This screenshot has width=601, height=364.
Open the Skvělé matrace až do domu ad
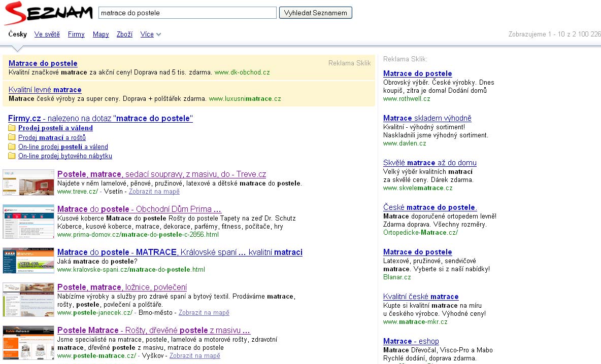coord(430,163)
